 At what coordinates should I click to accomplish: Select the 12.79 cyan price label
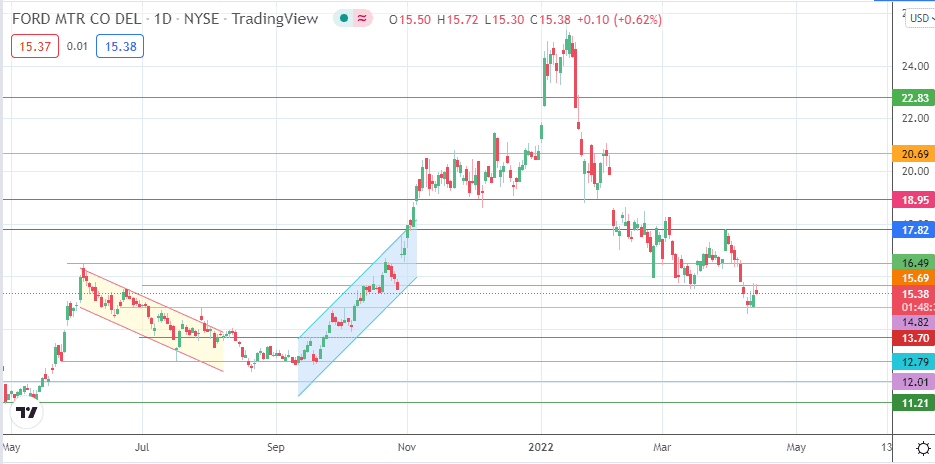[x=914, y=361]
